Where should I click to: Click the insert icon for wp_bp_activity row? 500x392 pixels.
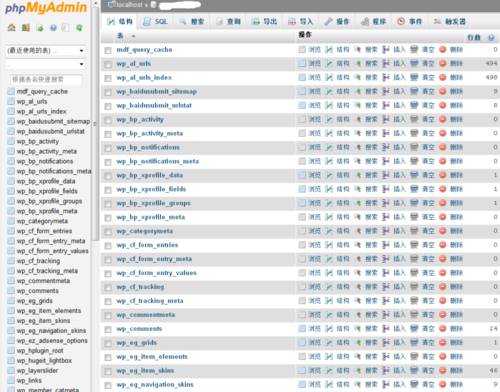[x=386, y=119]
